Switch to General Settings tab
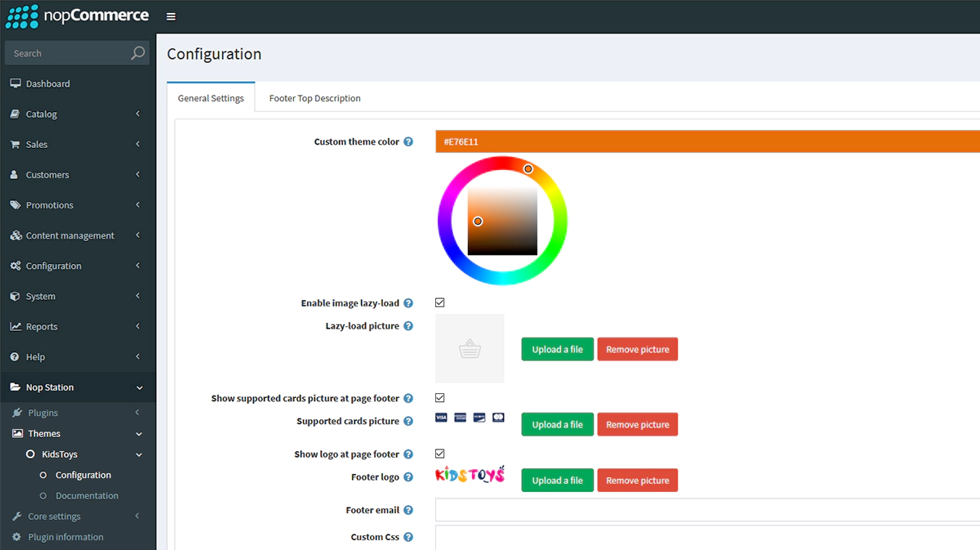 (211, 98)
